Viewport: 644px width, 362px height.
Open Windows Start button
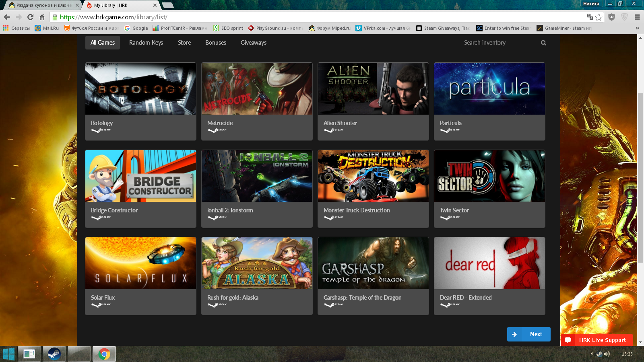(8, 354)
